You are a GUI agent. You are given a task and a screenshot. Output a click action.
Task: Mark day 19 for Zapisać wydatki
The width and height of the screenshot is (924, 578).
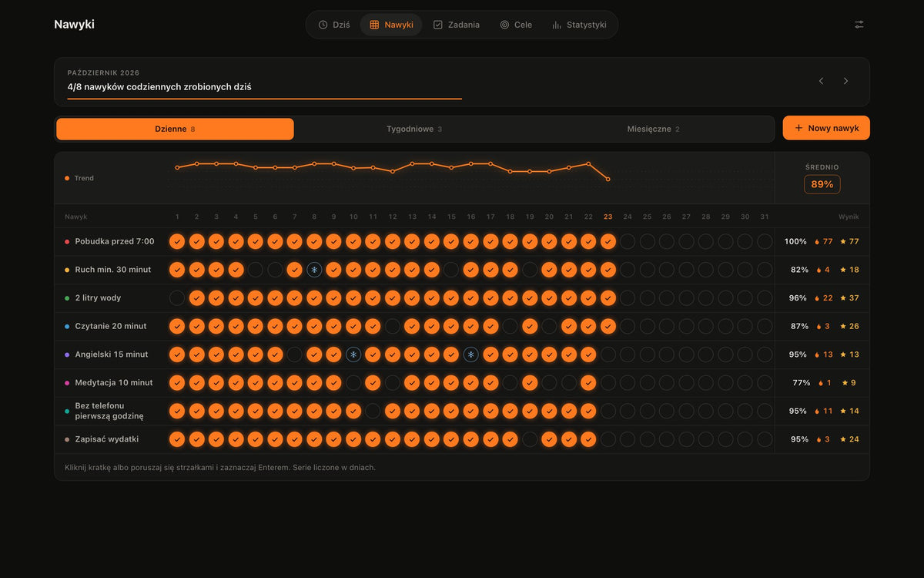[x=530, y=439]
